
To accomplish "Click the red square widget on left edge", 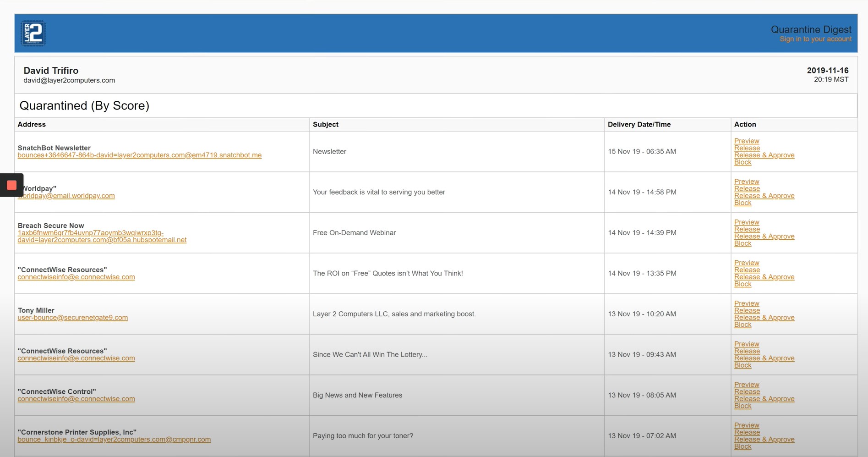I will (x=12, y=184).
